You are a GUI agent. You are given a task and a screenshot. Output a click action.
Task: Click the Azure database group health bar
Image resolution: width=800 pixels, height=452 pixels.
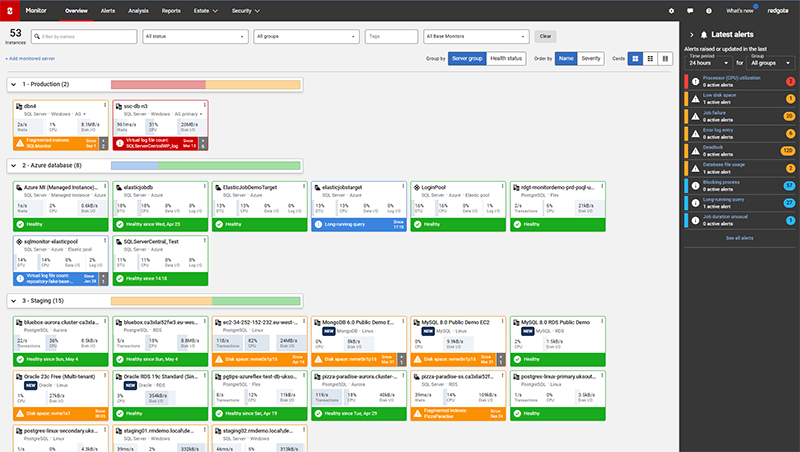pyautogui.click(x=206, y=166)
